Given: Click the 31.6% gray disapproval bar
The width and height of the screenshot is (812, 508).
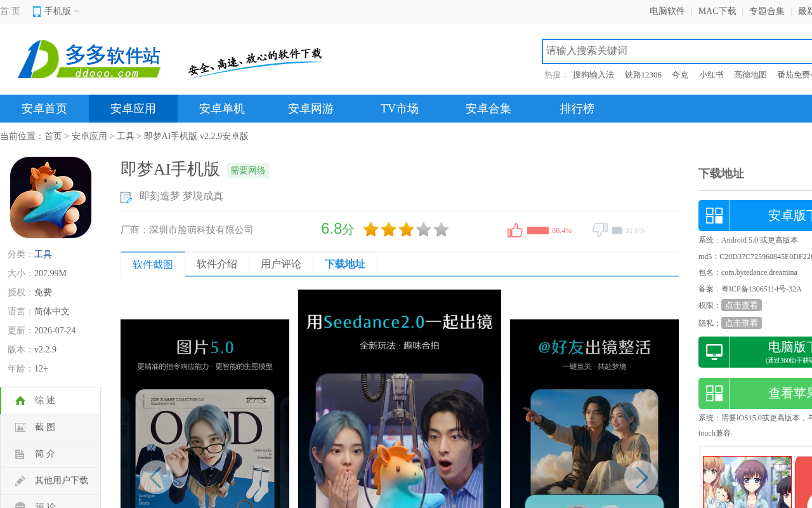Looking at the screenshot, I should [x=617, y=231].
